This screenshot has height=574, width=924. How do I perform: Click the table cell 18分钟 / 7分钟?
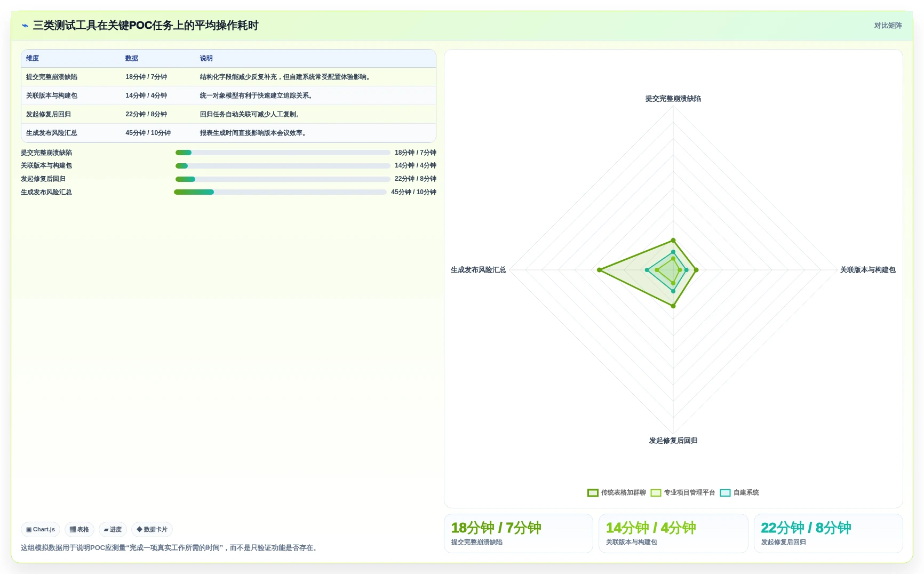(146, 77)
